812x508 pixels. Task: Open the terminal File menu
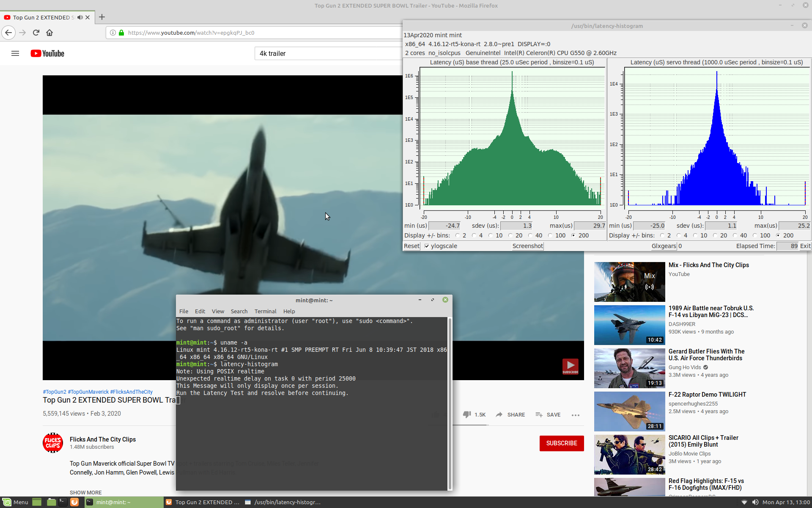pyautogui.click(x=184, y=311)
